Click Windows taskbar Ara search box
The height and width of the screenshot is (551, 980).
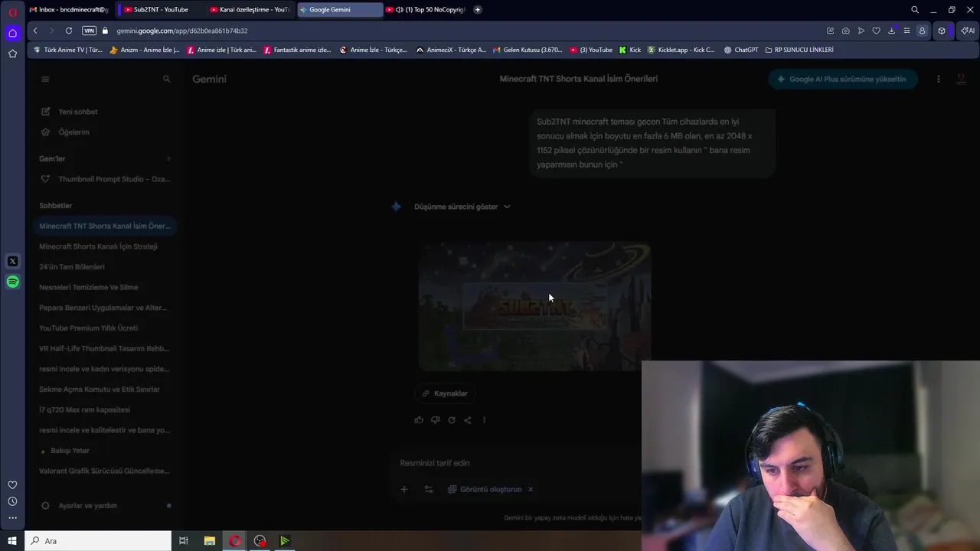(98, 541)
